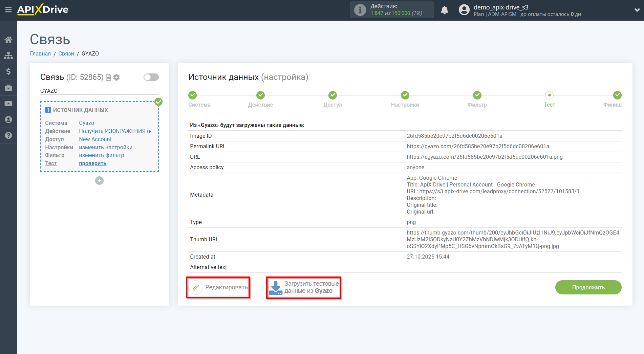Go to the Система step
The width and height of the screenshot is (644, 354).
(193, 95)
